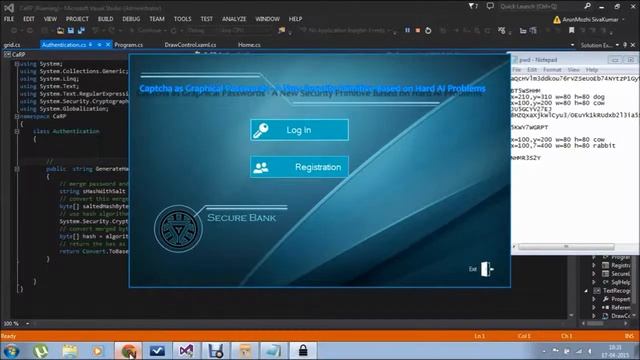
Task: Expand the References node in Solution Explorer
Action: [593, 307]
